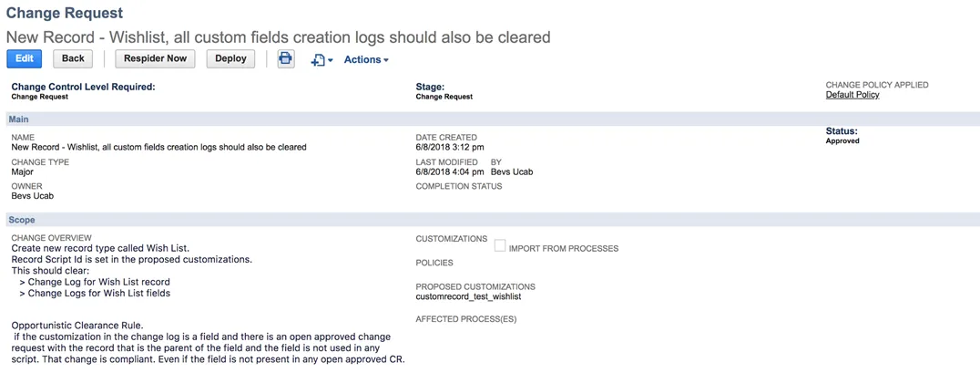Click the Bevs Ucab owner name
The height and width of the screenshot is (373, 980).
click(31, 196)
